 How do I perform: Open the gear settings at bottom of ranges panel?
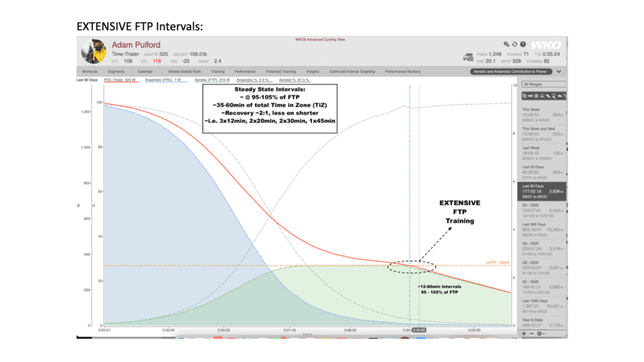[x=540, y=334]
